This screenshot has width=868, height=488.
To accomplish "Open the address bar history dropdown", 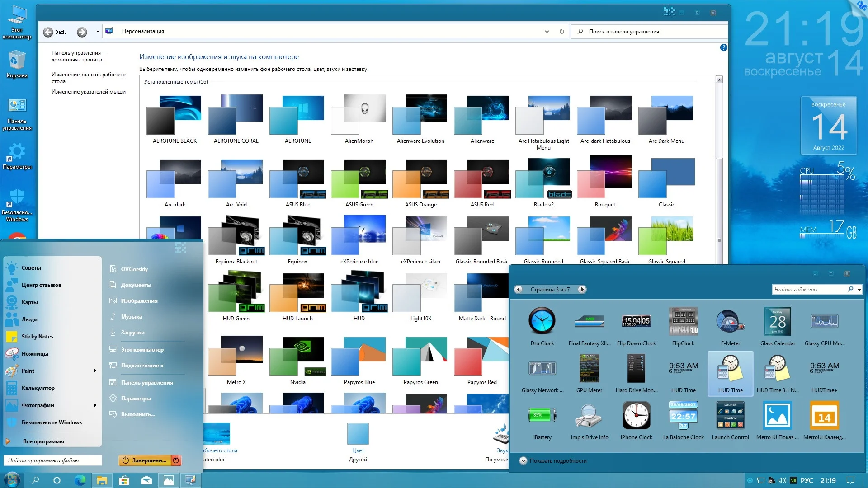I will 547,32.
